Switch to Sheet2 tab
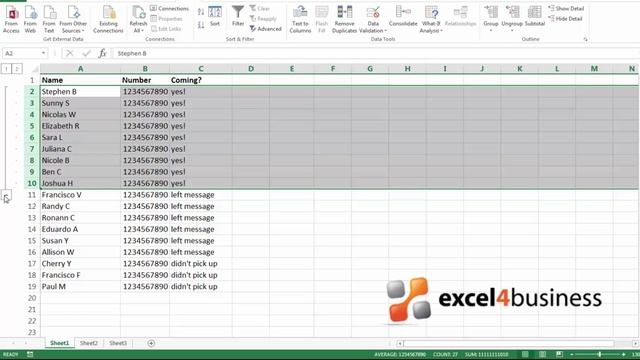640x360 pixels. (89, 343)
